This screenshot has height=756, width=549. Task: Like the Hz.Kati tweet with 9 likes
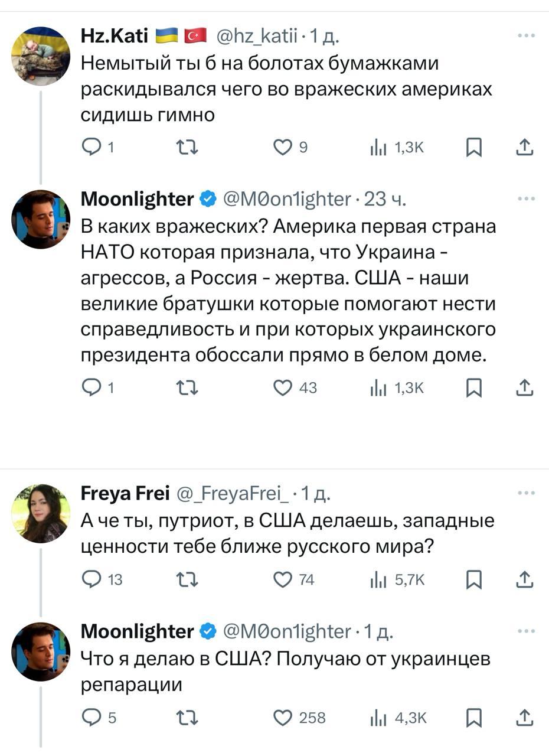(x=283, y=148)
